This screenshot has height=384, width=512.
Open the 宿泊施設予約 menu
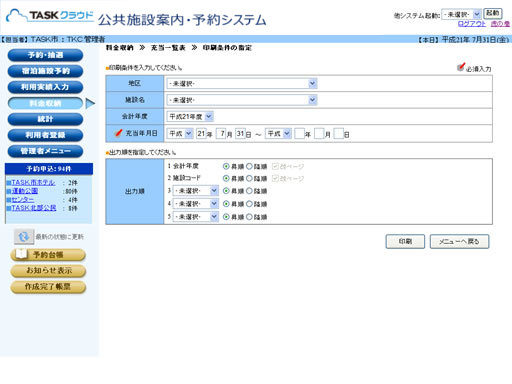45,71
